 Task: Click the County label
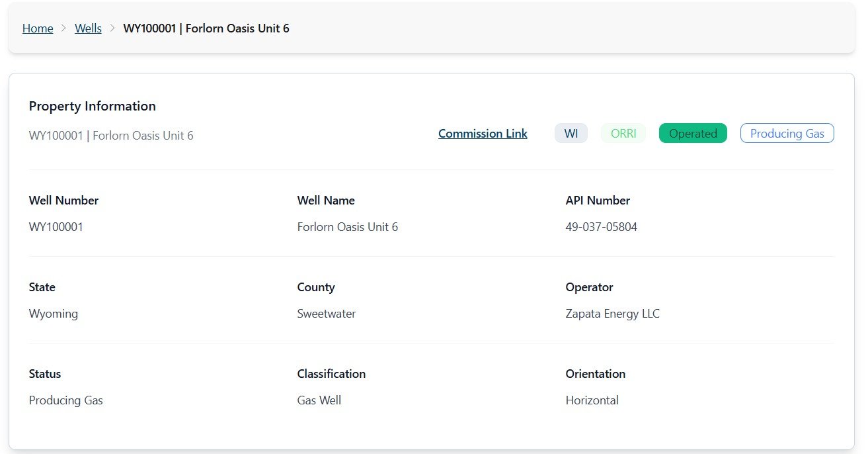[316, 287]
